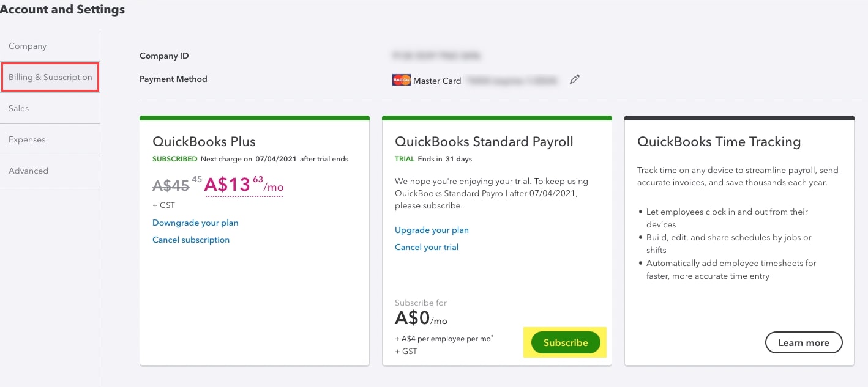Click the Master Card payment text
The height and width of the screenshot is (387, 868).
(x=437, y=80)
